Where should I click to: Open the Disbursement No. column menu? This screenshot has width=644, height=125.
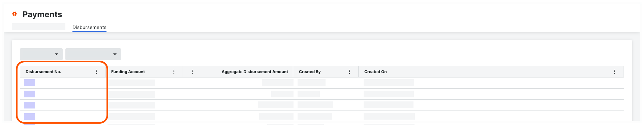pos(96,72)
